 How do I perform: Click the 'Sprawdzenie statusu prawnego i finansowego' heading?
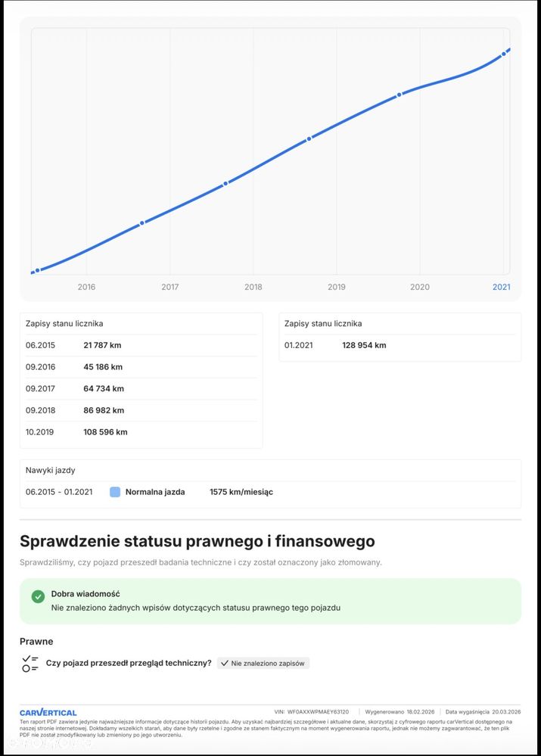(197, 541)
